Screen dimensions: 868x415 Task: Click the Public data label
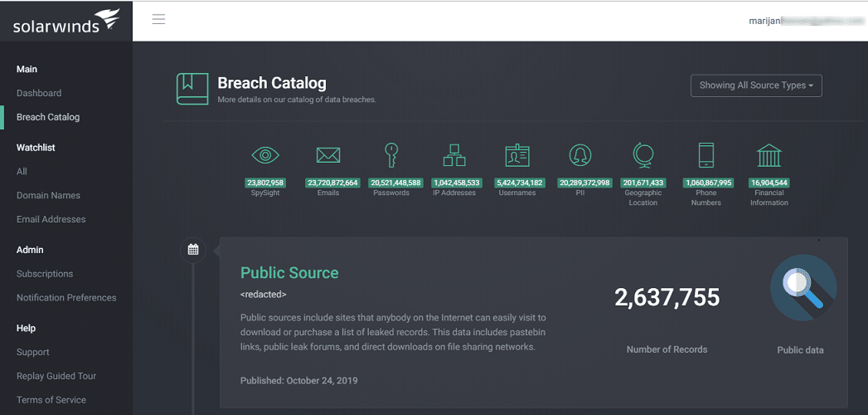[801, 350]
